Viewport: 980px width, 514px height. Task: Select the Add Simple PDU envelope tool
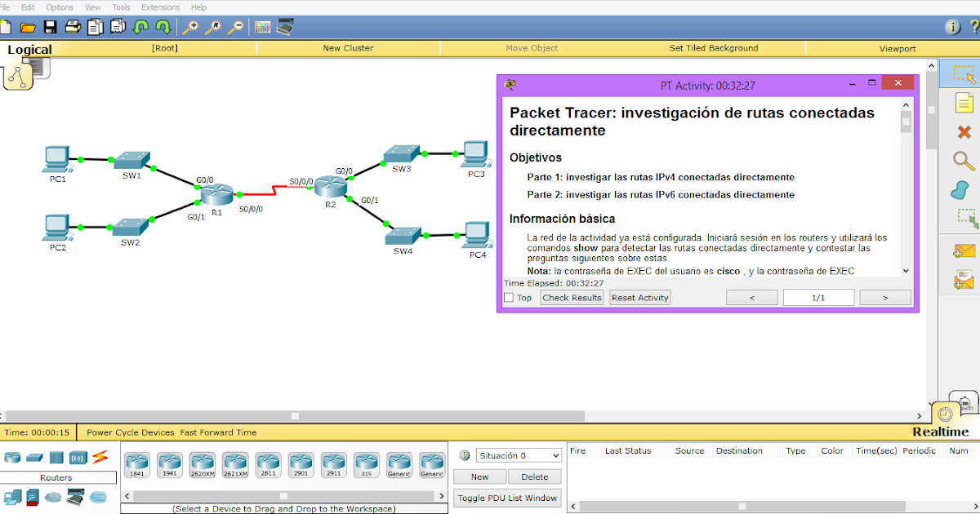964,249
